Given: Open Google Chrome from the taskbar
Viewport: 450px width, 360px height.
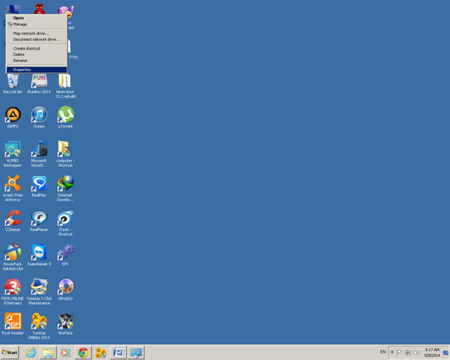Looking at the screenshot, I should [83, 352].
